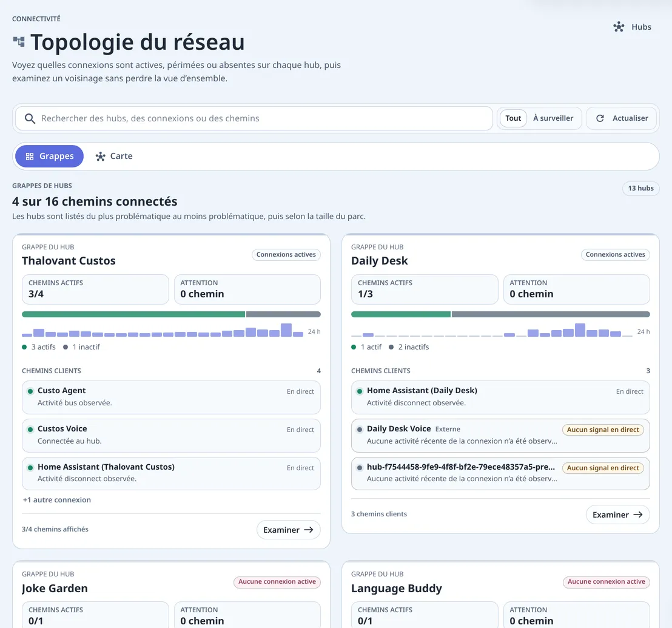Click the refresh icon in Actualiser
The height and width of the screenshot is (628, 672).
(x=600, y=118)
